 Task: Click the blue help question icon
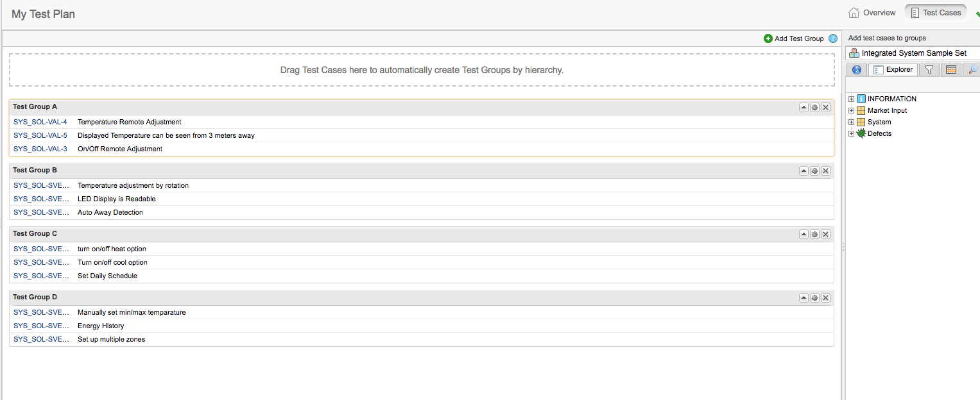coord(833,38)
